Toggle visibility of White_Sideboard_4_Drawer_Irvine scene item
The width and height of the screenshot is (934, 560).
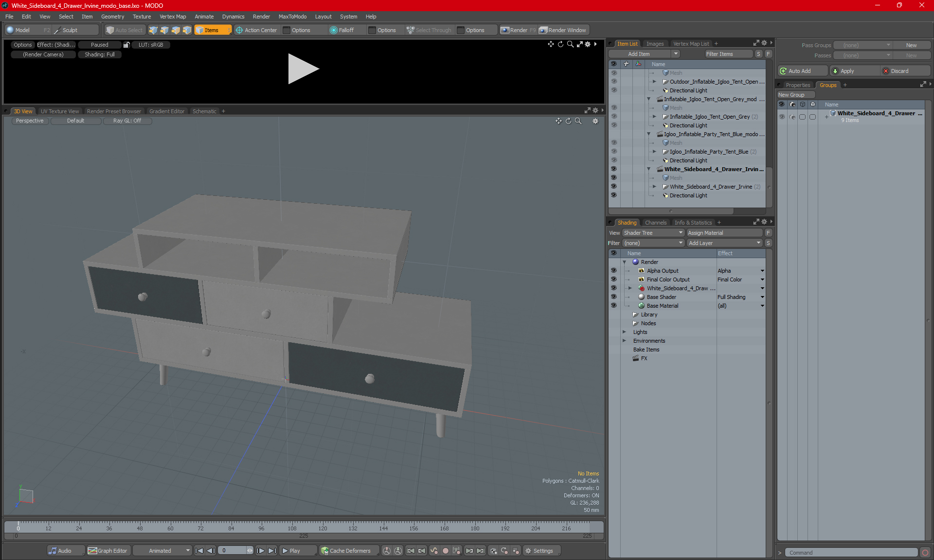pos(613,169)
